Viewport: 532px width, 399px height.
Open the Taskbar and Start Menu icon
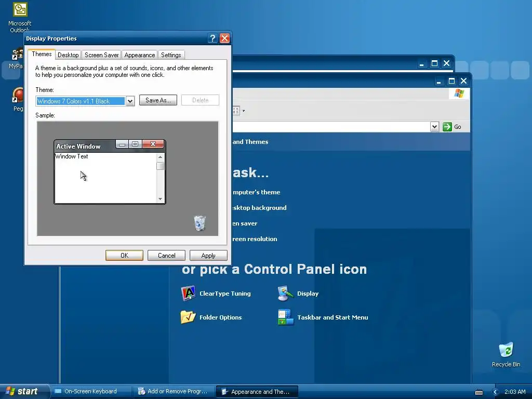click(x=286, y=317)
